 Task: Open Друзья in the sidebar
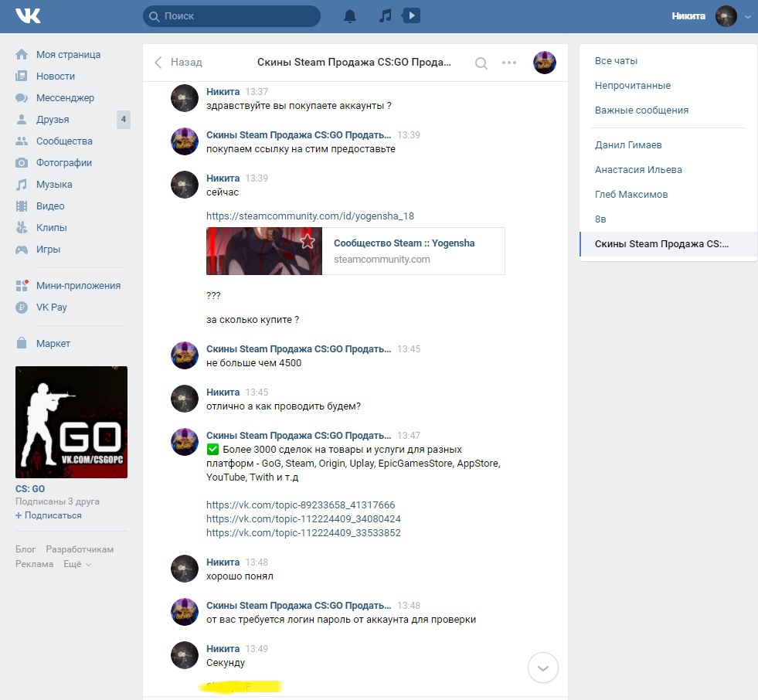(53, 120)
